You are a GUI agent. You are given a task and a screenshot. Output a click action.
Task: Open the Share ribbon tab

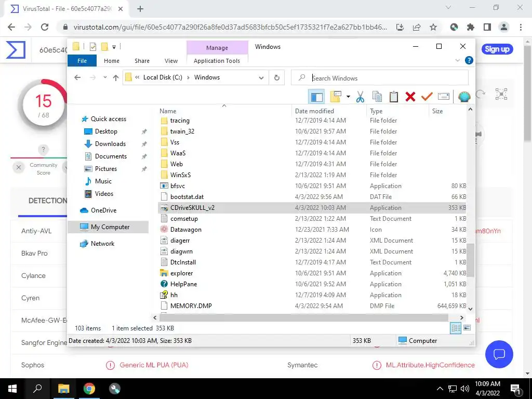pyautogui.click(x=142, y=61)
